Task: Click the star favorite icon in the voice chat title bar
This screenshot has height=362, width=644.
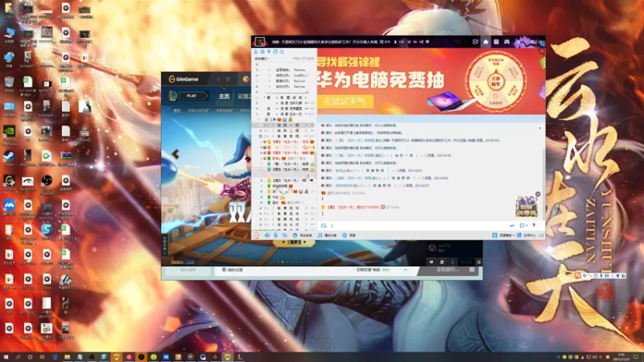Action: 409,42
